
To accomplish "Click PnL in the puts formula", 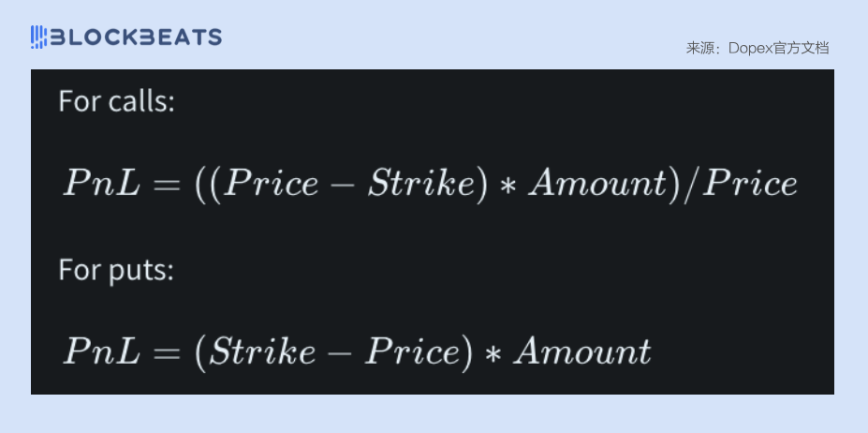I will (101, 351).
